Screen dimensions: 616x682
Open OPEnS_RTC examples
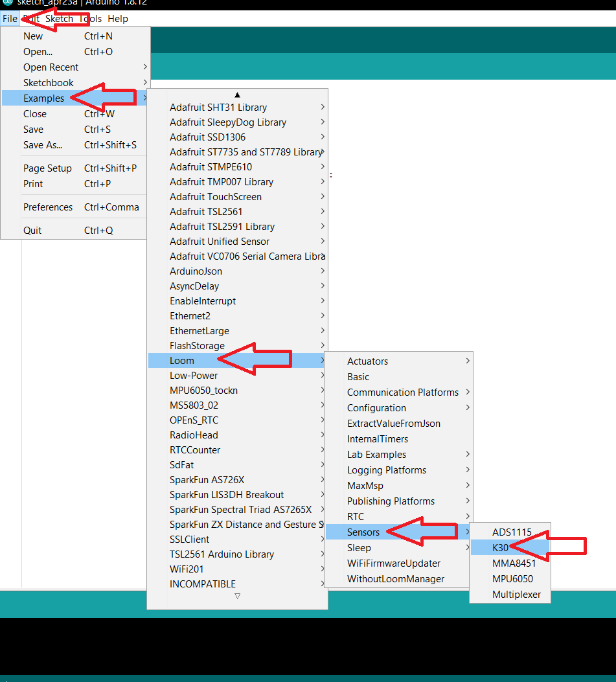237,420
